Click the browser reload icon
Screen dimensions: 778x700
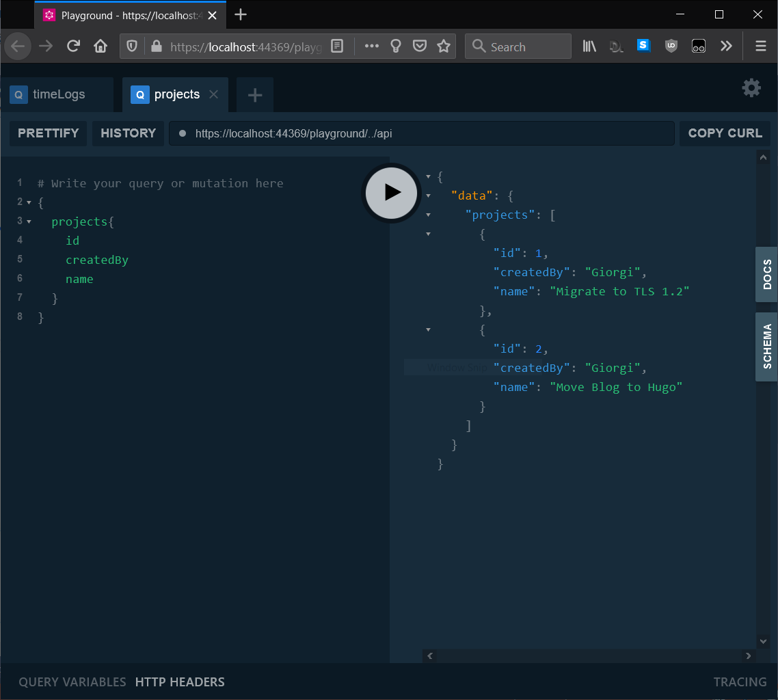coord(73,46)
